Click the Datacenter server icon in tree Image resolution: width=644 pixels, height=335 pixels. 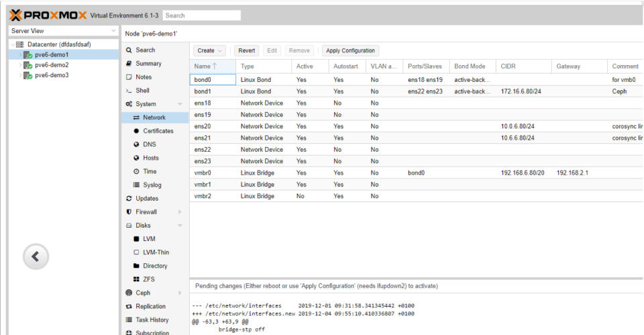click(x=19, y=44)
